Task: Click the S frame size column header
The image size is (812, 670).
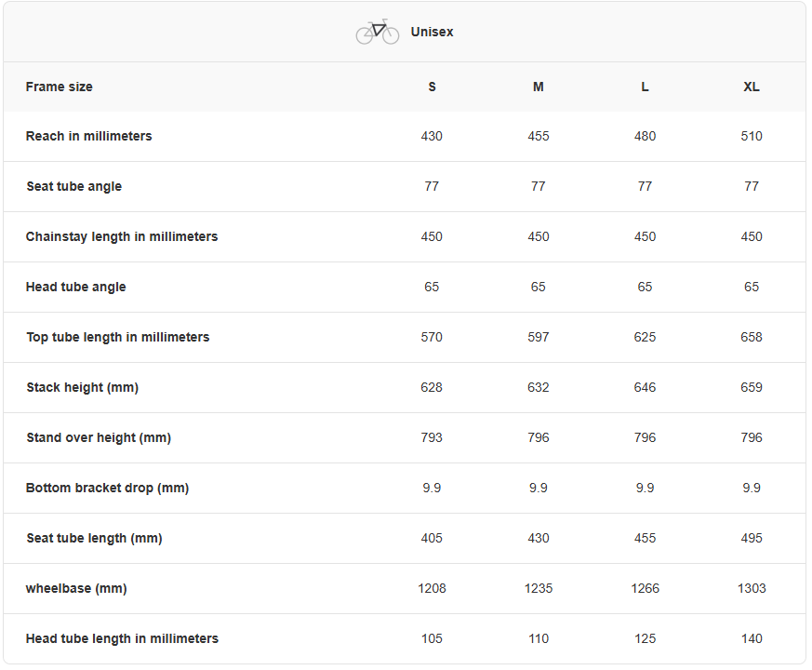Action: point(432,87)
